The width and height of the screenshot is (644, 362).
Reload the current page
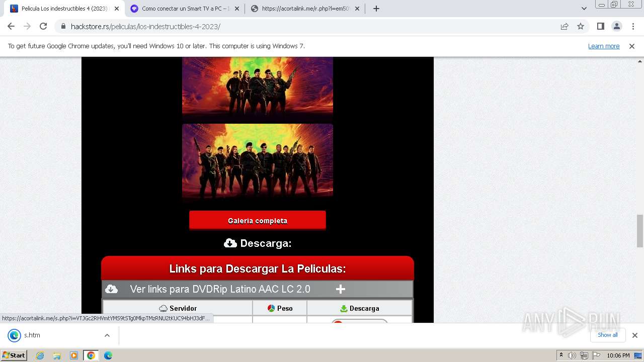pos(43,26)
